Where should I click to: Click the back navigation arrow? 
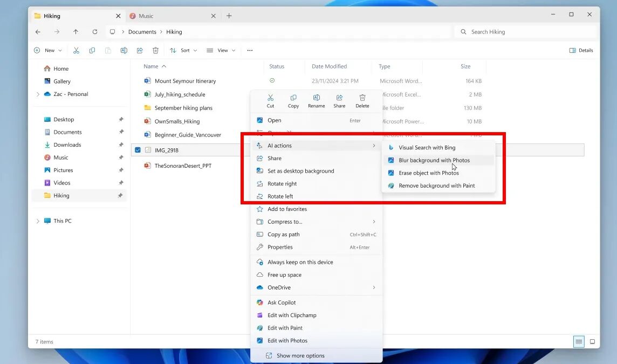[x=37, y=32]
